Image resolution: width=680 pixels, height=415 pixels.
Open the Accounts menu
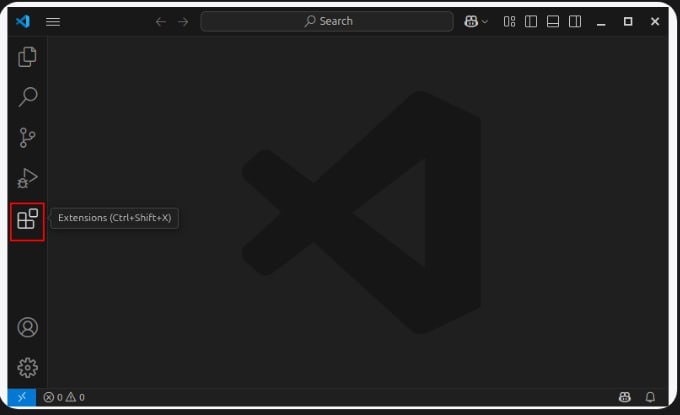[x=27, y=327]
